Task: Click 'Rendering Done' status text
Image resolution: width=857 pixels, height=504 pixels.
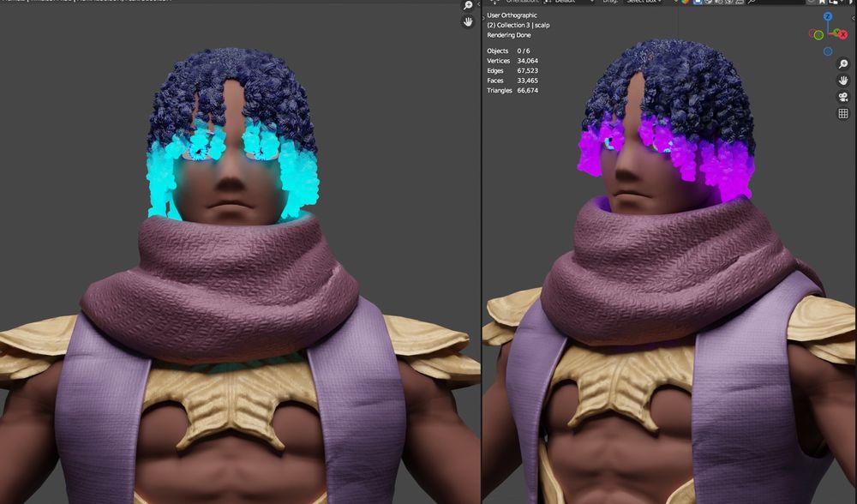Action: click(x=509, y=35)
